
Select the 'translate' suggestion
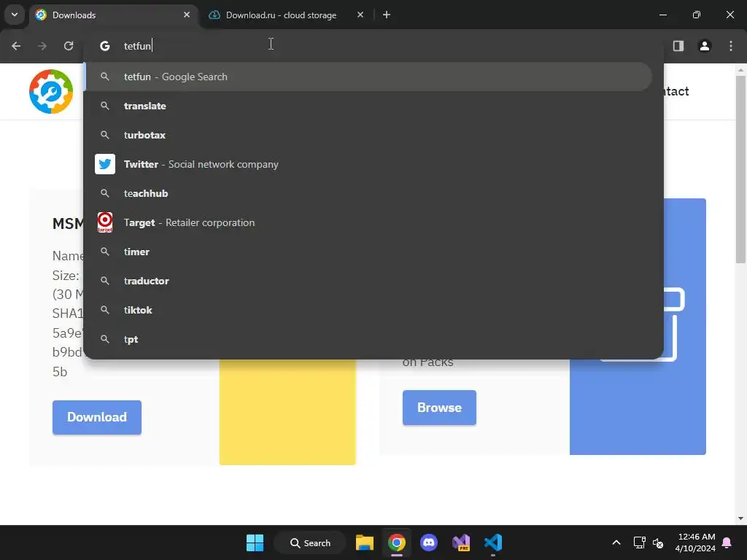[368, 106]
